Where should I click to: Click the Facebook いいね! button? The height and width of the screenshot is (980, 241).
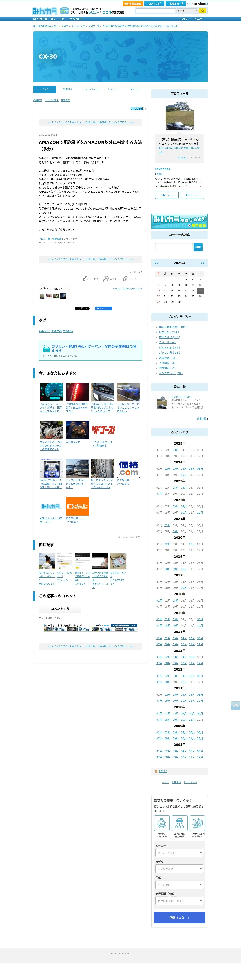pos(104,309)
